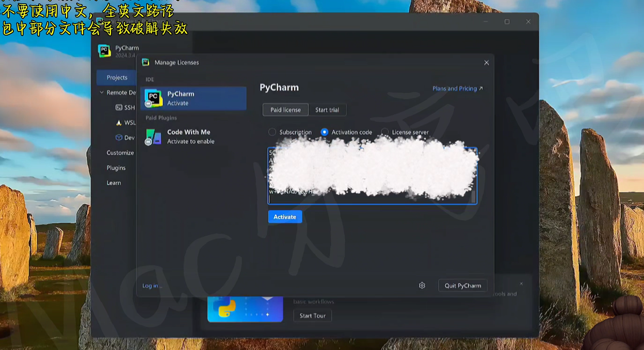The height and width of the screenshot is (350, 644).
Task: Open the Plugins section
Action: [116, 168]
